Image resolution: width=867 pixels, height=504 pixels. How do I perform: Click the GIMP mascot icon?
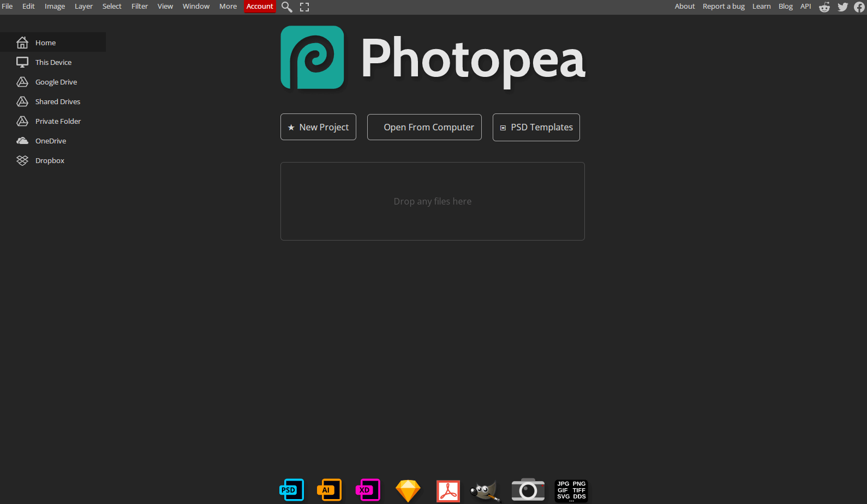pos(485,491)
